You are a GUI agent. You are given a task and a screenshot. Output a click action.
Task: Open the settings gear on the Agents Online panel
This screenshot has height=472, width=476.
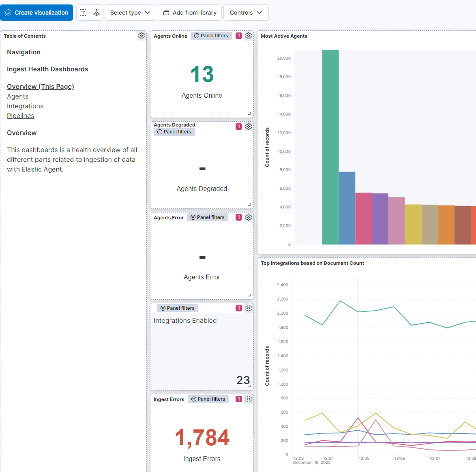coord(249,36)
